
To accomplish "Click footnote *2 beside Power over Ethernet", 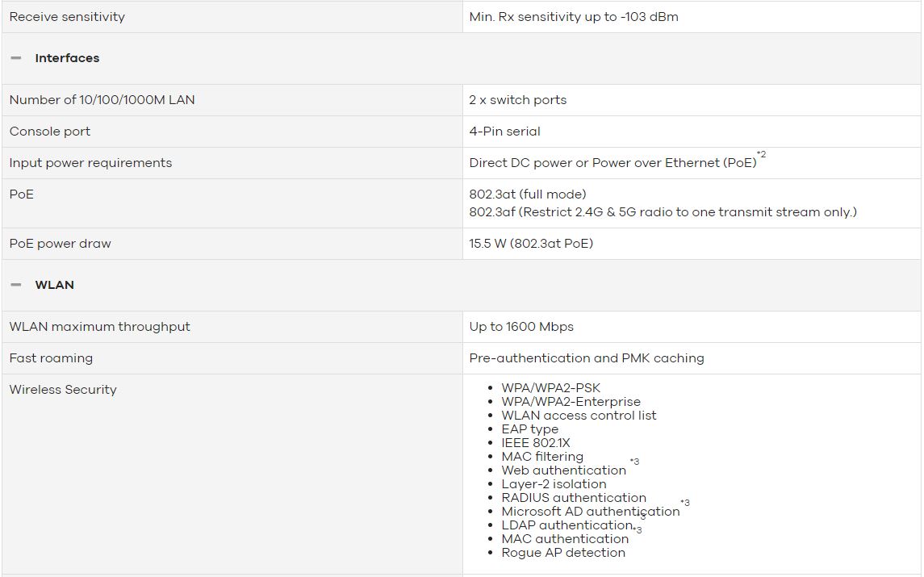I will (x=761, y=154).
